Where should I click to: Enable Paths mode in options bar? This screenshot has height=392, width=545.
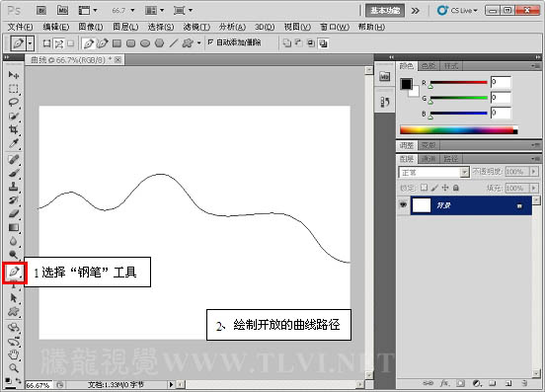58,43
